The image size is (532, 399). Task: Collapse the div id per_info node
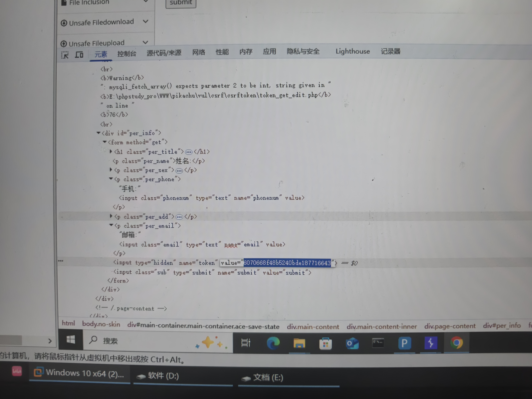(x=98, y=133)
